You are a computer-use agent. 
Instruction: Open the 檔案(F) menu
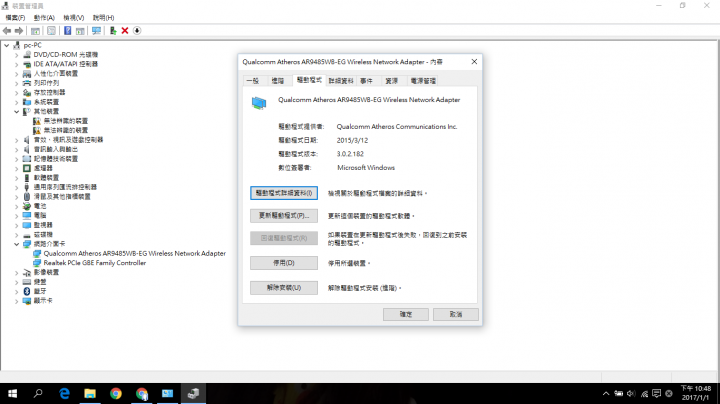click(x=15, y=18)
